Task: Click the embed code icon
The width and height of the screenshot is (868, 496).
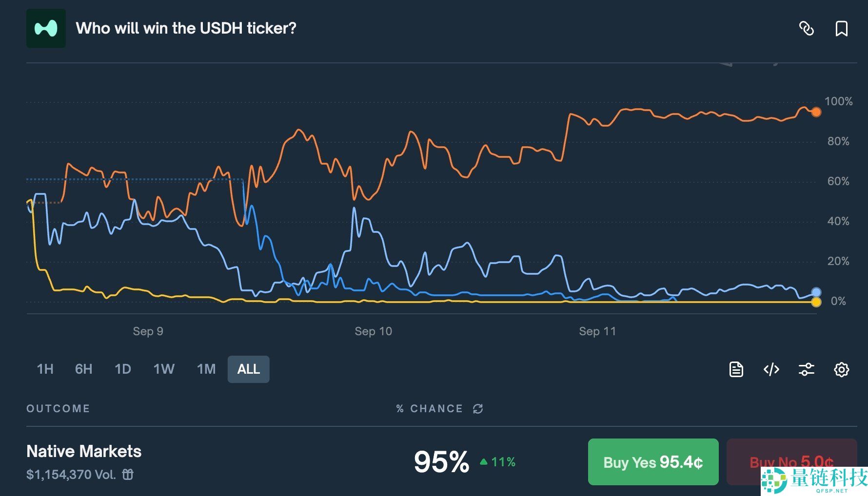Action: click(x=771, y=369)
